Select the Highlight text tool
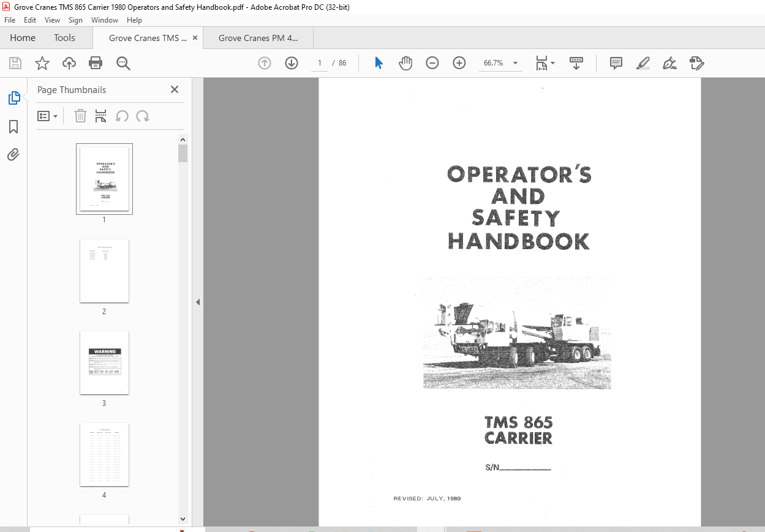This screenshot has height=532, width=765. coord(643,63)
